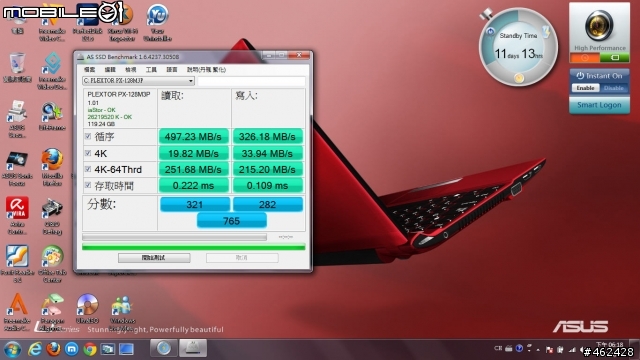Launch Maxthon browser from the taskbar
640x360 pixels.
[x=71, y=349]
